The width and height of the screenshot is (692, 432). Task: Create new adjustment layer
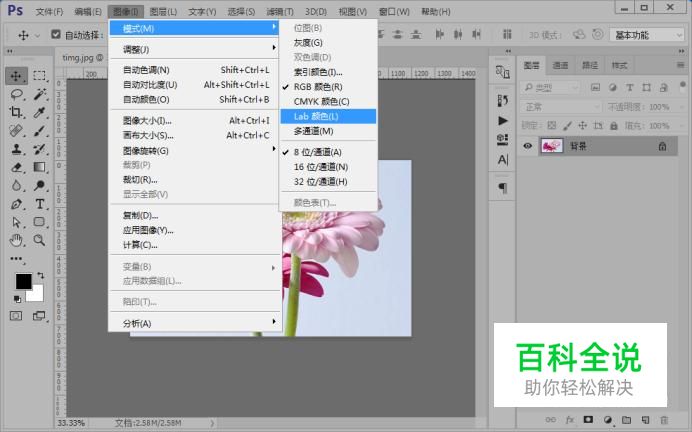(x=608, y=420)
